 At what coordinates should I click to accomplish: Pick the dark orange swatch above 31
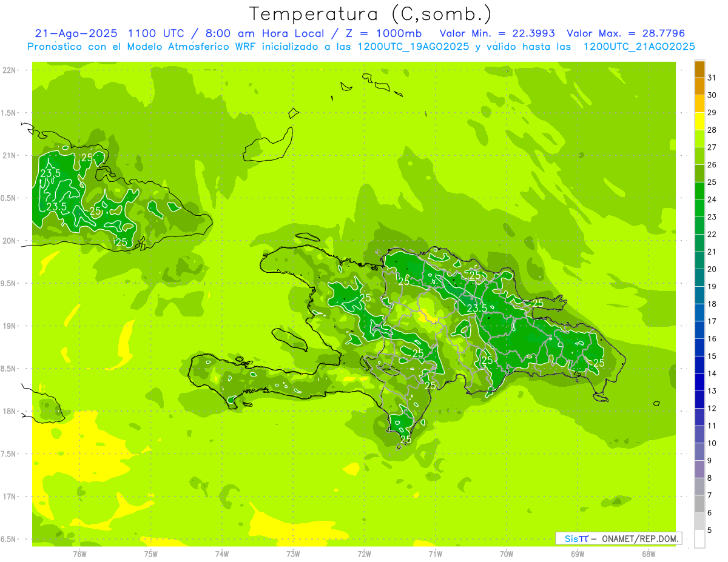[699, 69]
